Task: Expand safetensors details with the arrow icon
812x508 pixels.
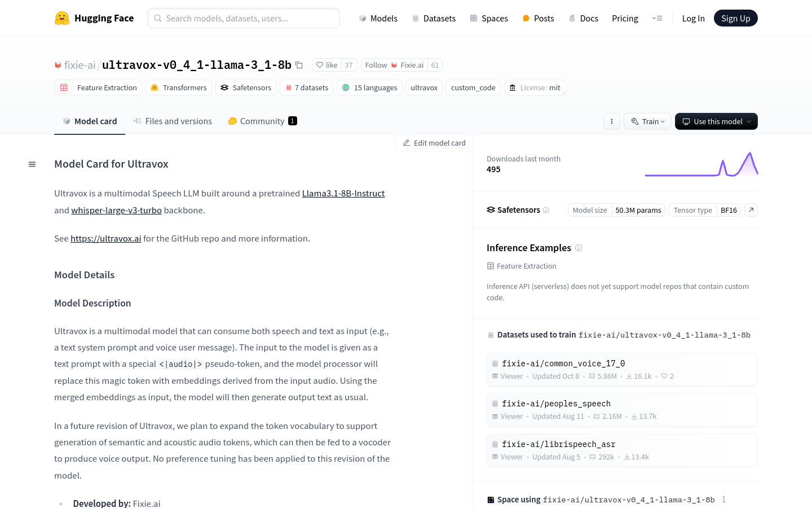Action: [x=751, y=210]
